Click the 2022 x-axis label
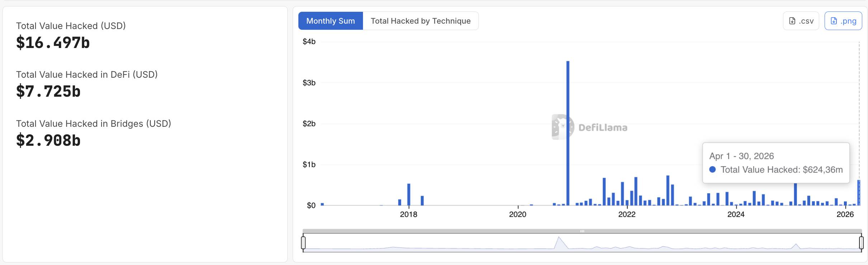 tap(627, 214)
